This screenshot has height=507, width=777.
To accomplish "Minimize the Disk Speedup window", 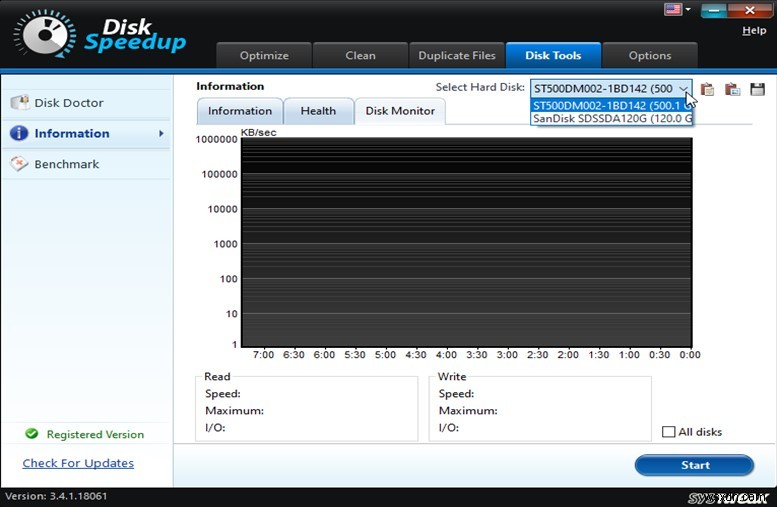I will (714, 10).
